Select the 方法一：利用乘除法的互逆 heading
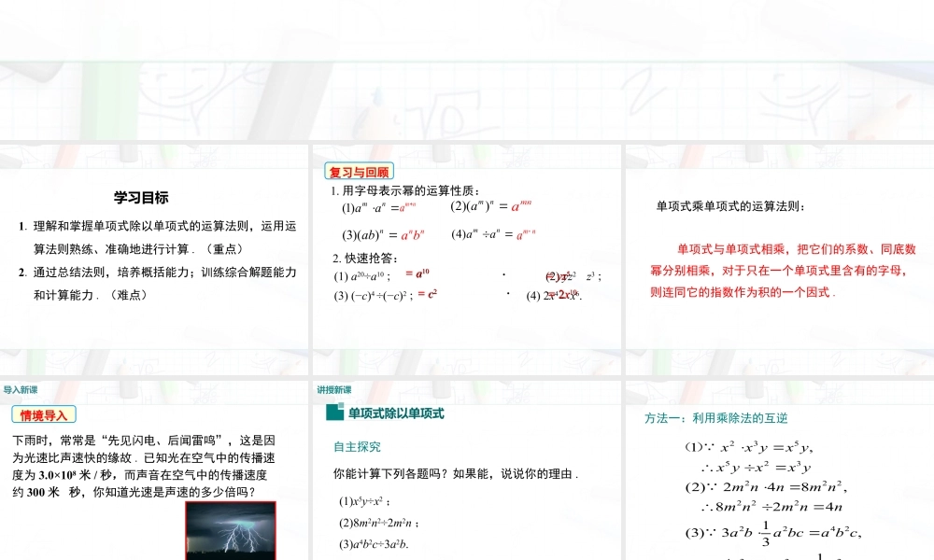Image resolution: width=934 pixels, height=560 pixels. (715, 418)
